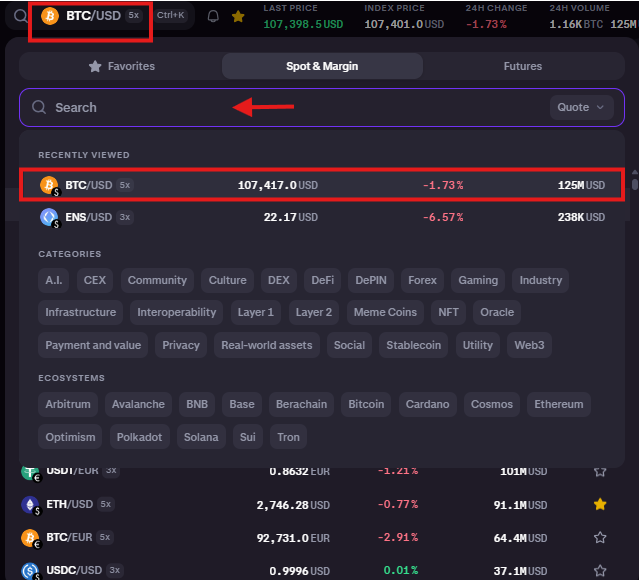
Task: Switch to the Favorites tab
Action: point(121,66)
